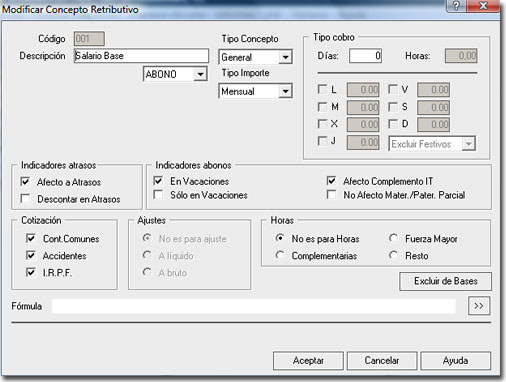Screen dimensions: 506x382
Task: Click the M hours value field
Action: (363, 107)
